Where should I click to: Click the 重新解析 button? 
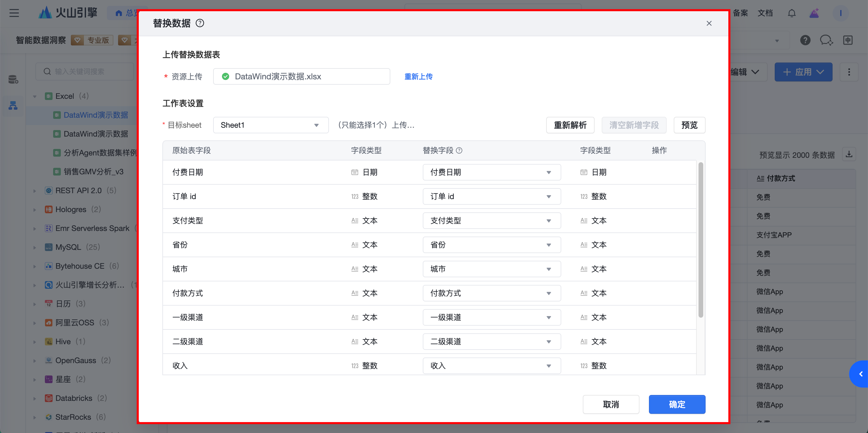tap(570, 125)
